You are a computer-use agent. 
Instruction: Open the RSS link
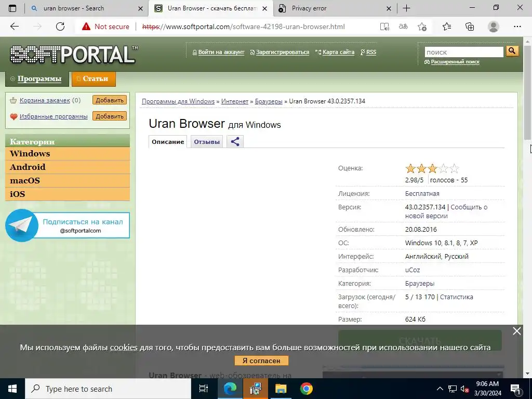point(371,52)
